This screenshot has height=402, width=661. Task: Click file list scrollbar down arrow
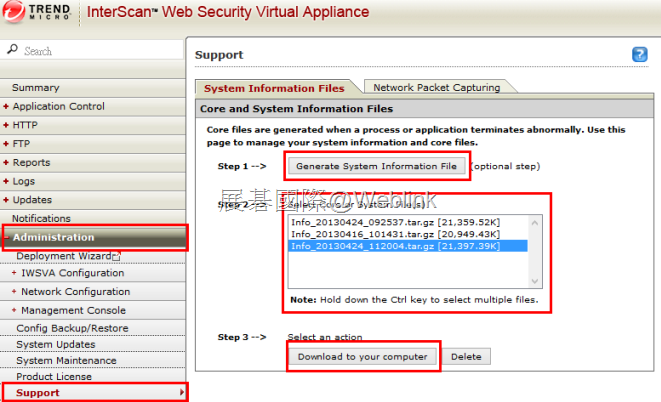[535, 281]
